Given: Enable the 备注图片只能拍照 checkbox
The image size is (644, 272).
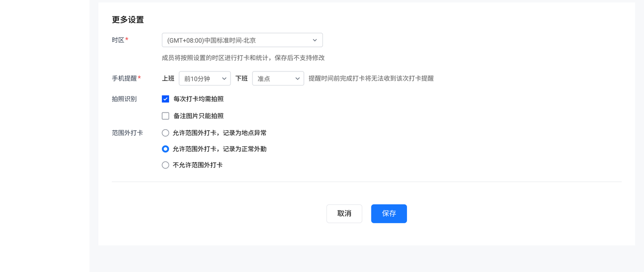Looking at the screenshot, I should click(166, 116).
